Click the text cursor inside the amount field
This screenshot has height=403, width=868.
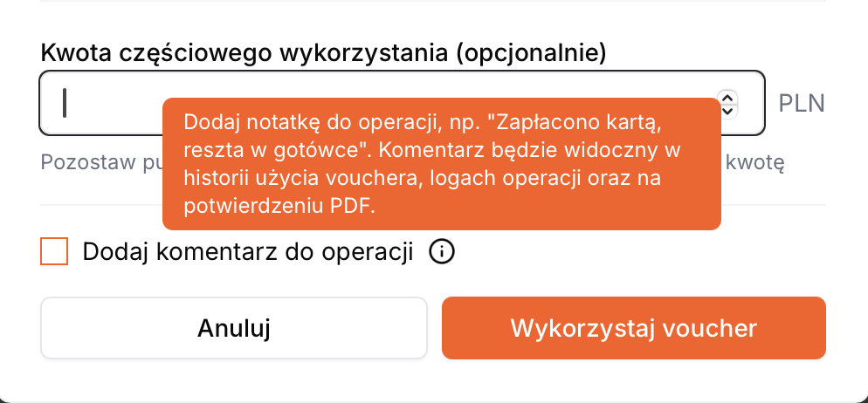(x=65, y=103)
